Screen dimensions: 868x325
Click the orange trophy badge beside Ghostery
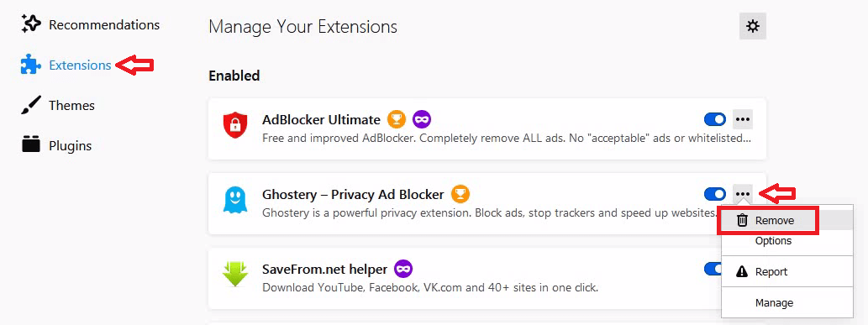460,194
